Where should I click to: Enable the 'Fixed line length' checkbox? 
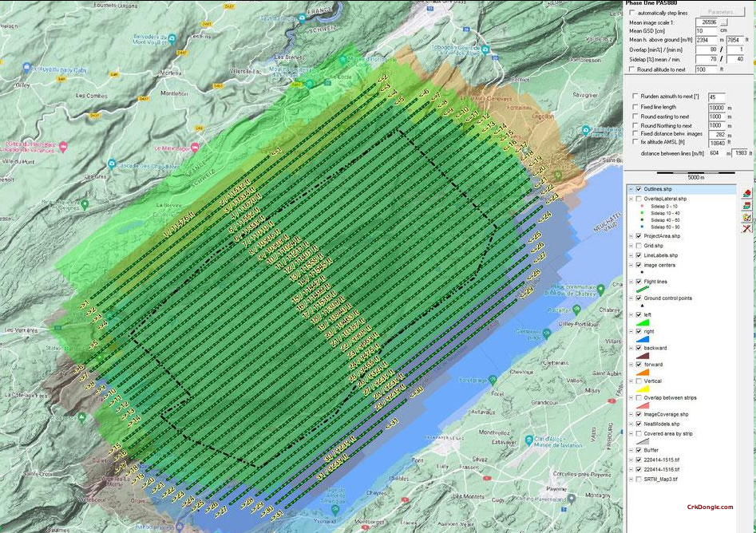point(635,106)
